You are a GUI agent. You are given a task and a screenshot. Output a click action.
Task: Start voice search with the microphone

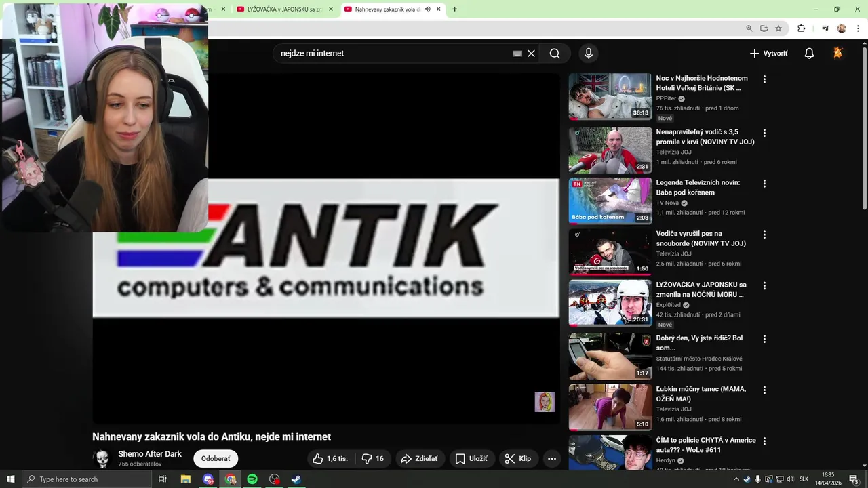pos(589,54)
